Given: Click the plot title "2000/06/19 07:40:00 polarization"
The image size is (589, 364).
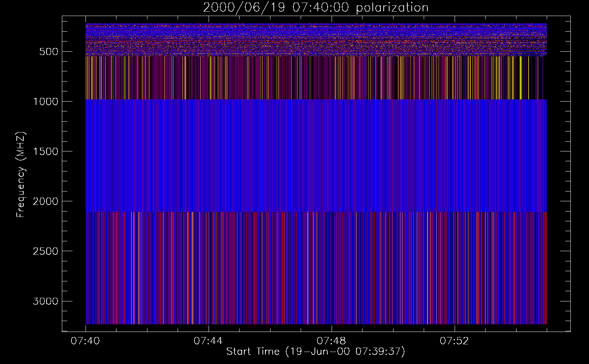Looking at the screenshot, I should (x=316, y=8).
